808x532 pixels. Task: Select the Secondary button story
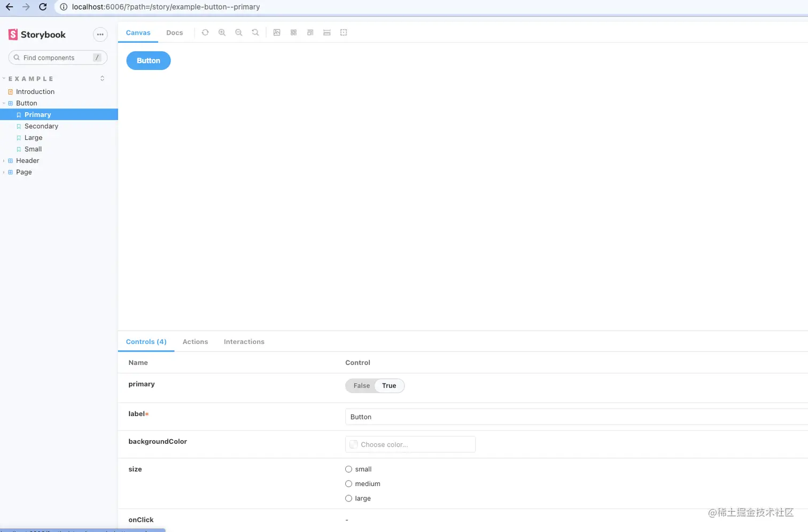pyautogui.click(x=41, y=126)
